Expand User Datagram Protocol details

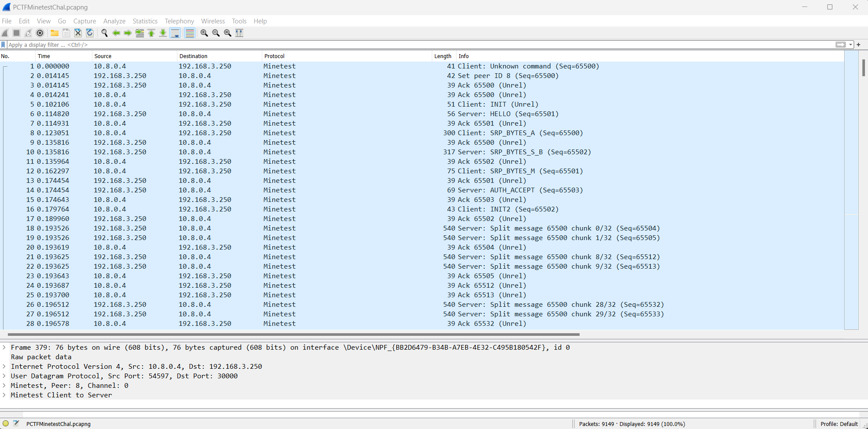(4, 376)
